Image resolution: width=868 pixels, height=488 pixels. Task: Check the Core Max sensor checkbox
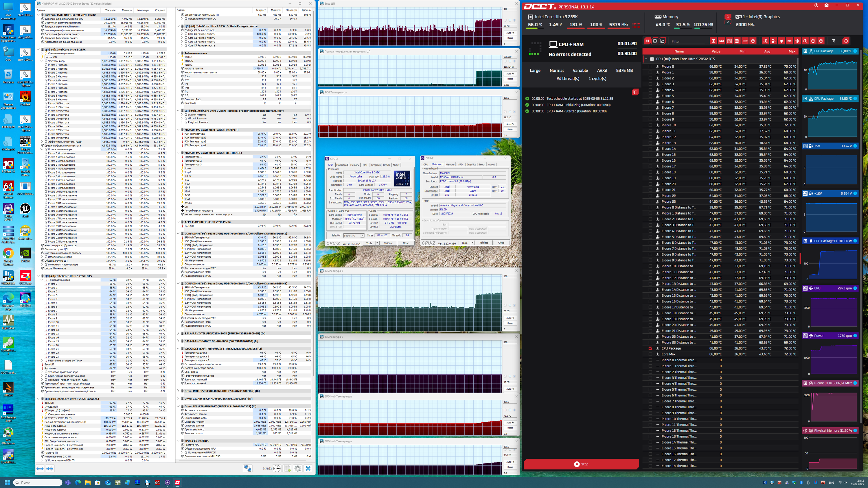click(650, 354)
